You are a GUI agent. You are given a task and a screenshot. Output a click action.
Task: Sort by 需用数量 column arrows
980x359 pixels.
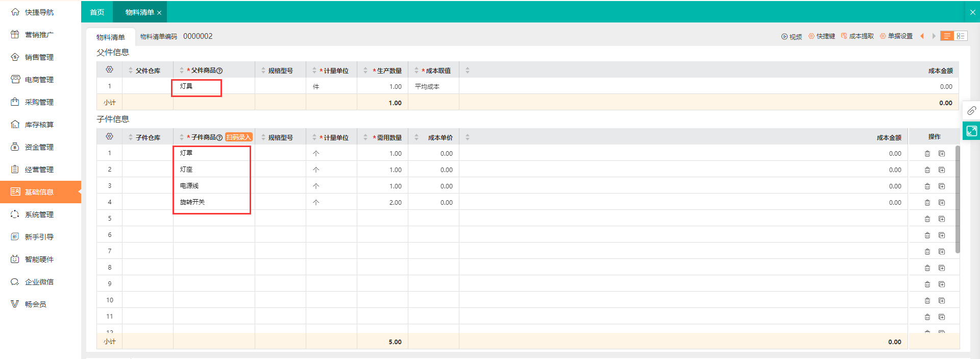coord(365,137)
